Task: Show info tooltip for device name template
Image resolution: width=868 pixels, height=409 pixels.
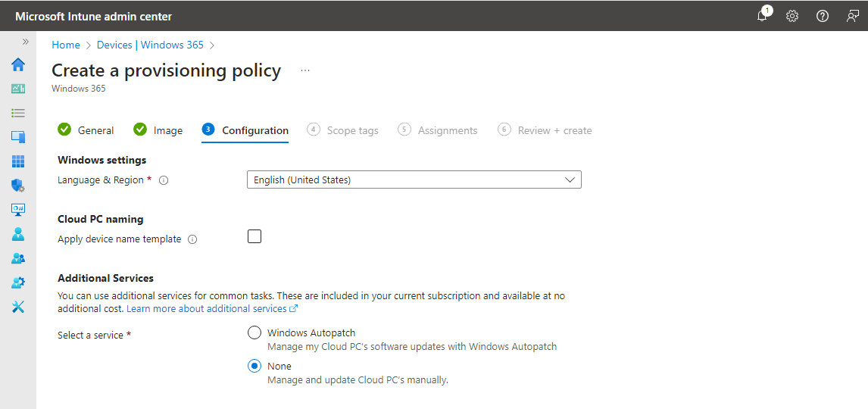Action: coord(192,239)
